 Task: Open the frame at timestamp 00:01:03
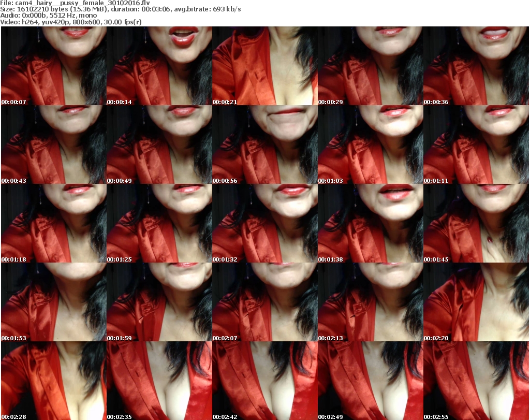[371, 145]
